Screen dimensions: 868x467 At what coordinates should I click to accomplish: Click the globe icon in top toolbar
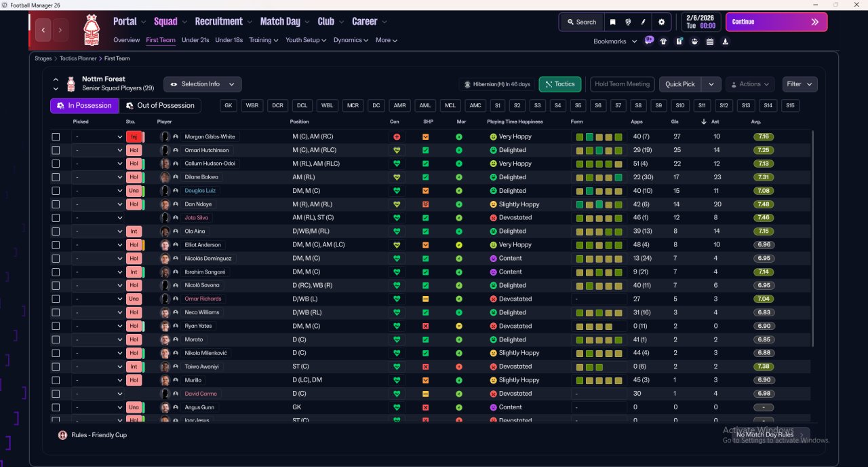pyautogui.click(x=628, y=22)
